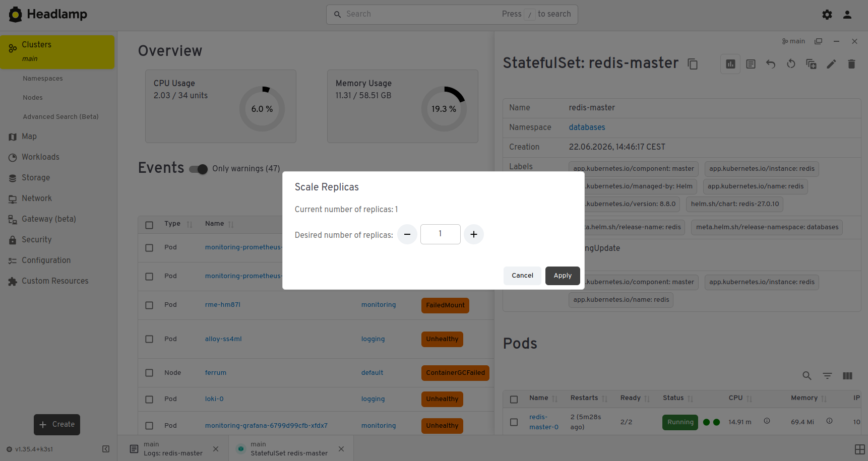The width and height of the screenshot is (868, 461).
Task: Sort Pods by the Status column arrows
Action: point(691,399)
